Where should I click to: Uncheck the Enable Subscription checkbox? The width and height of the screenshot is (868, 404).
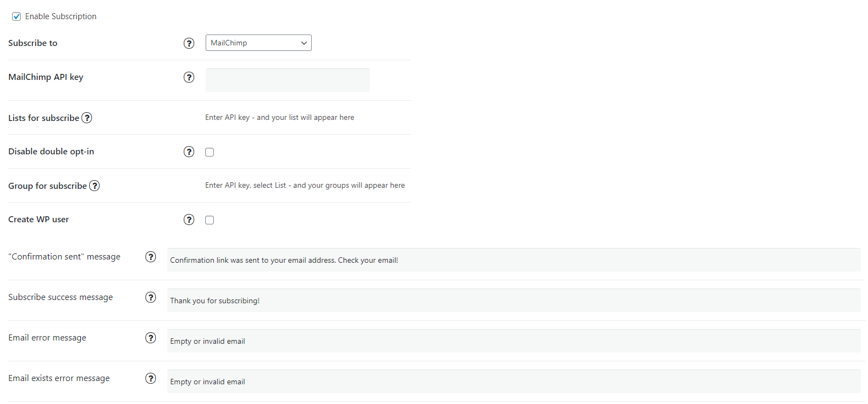click(16, 16)
